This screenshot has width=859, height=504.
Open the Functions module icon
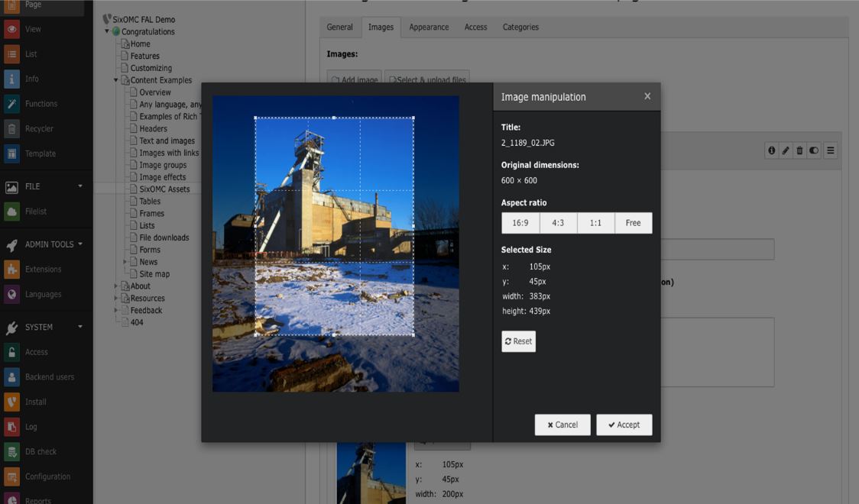point(11,104)
